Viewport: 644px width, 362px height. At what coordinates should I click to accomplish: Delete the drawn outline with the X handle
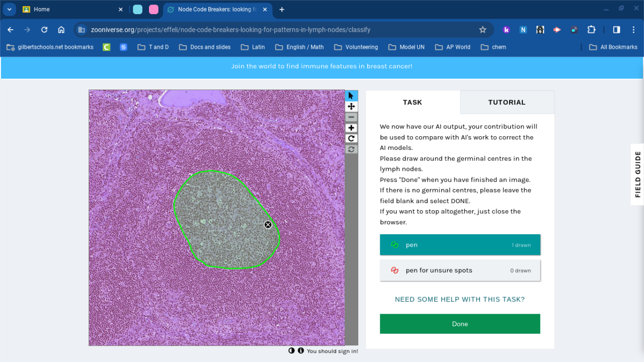268,225
